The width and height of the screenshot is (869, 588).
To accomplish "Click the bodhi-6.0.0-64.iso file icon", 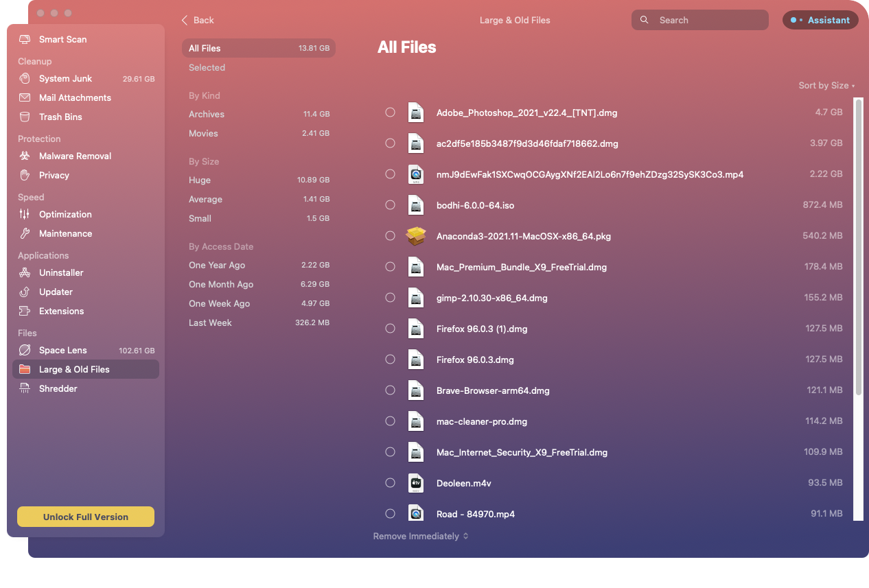I will pyautogui.click(x=416, y=205).
